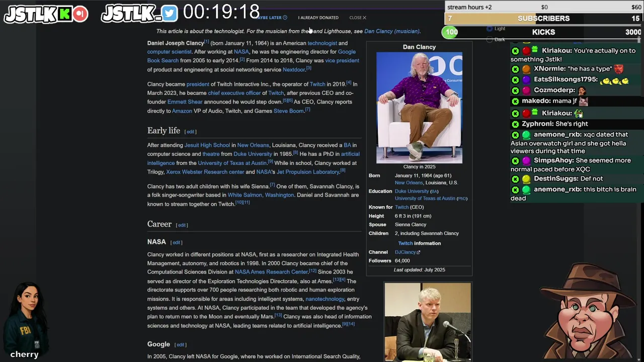Screen dimensions: 644x362
Task: Click citation [1] after Daniel Joseph Clancy
Action: click(206, 42)
